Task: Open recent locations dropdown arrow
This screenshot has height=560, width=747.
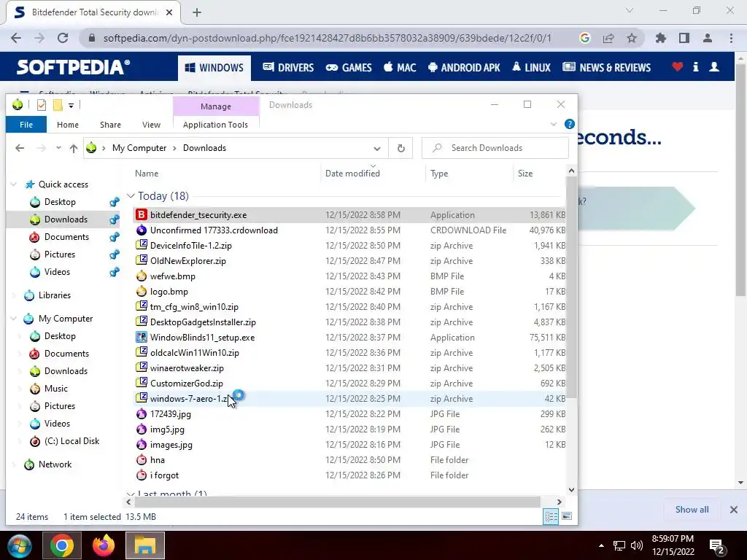Action: 58,148
